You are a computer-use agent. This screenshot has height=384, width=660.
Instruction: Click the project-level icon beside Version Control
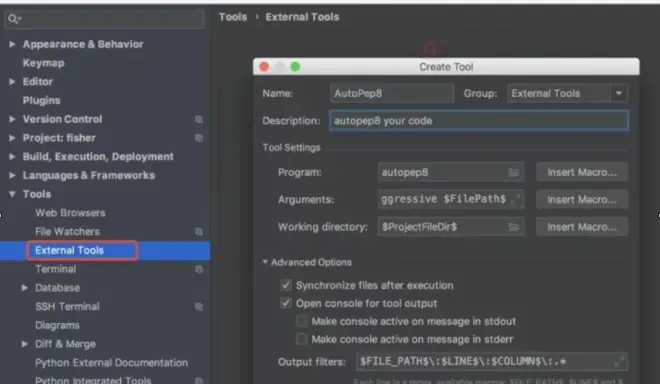click(199, 119)
